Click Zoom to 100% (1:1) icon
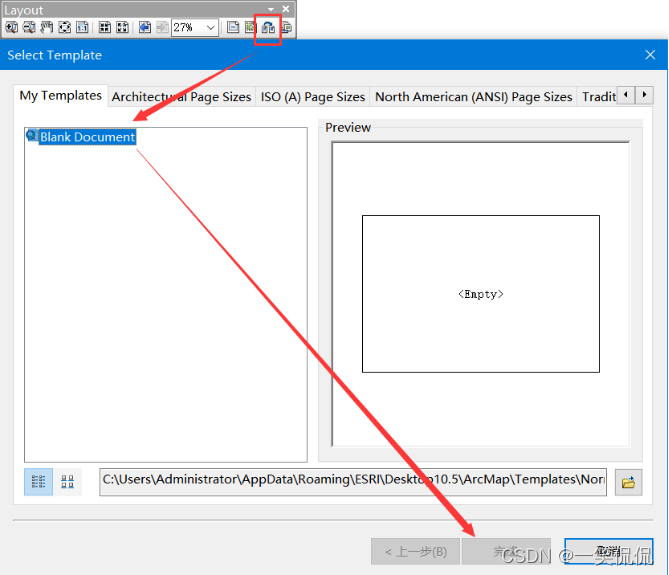669x575 pixels. (x=82, y=28)
